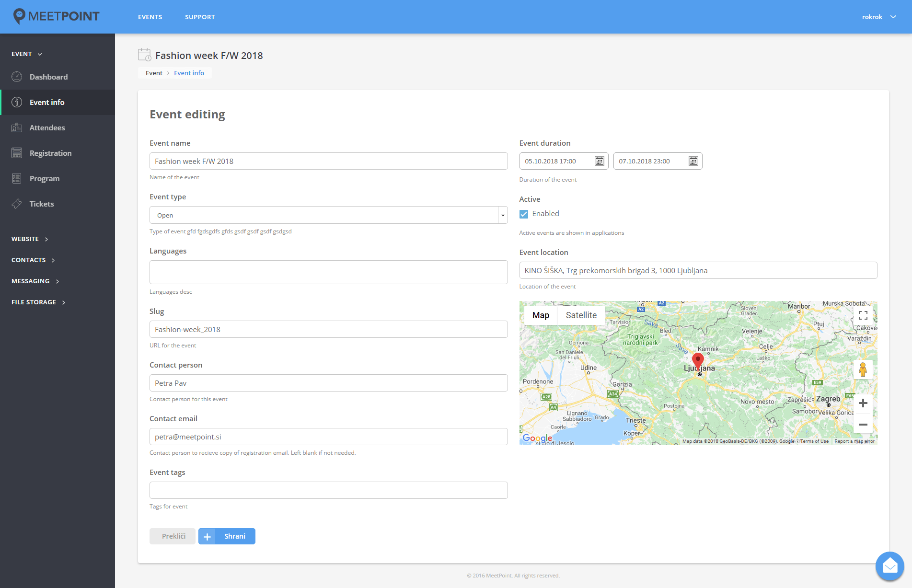The height and width of the screenshot is (588, 912).
Task: Click the Prekliči cancel button
Action: (x=173, y=536)
